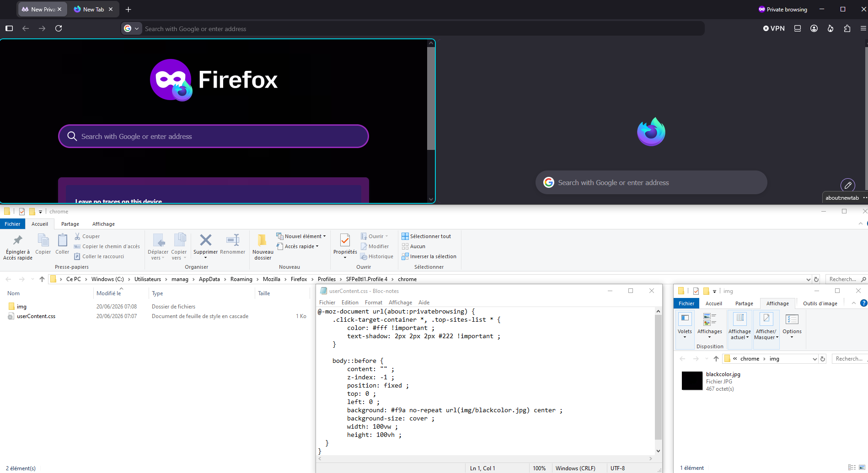Open the Firefox VPN button
This screenshot has height=473, width=868.
(x=774, y=28)
